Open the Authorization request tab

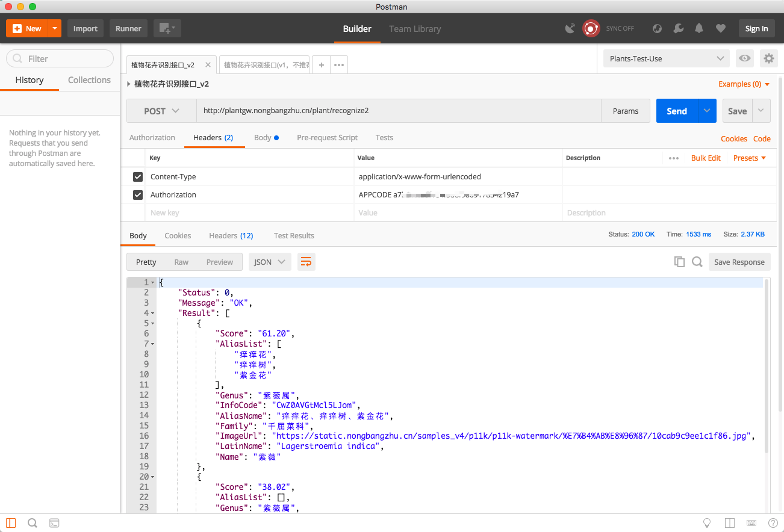(x=152, y=138)
